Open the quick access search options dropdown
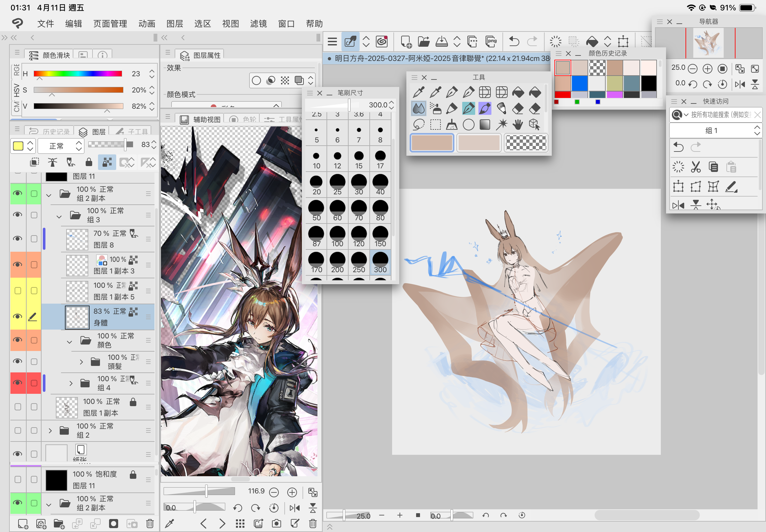Screen dimensions: 766x532 click(x=686, y=115)
